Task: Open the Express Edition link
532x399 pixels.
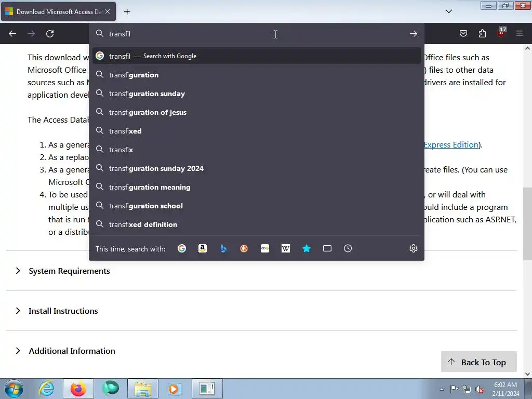Action: [x=451, y=145]
